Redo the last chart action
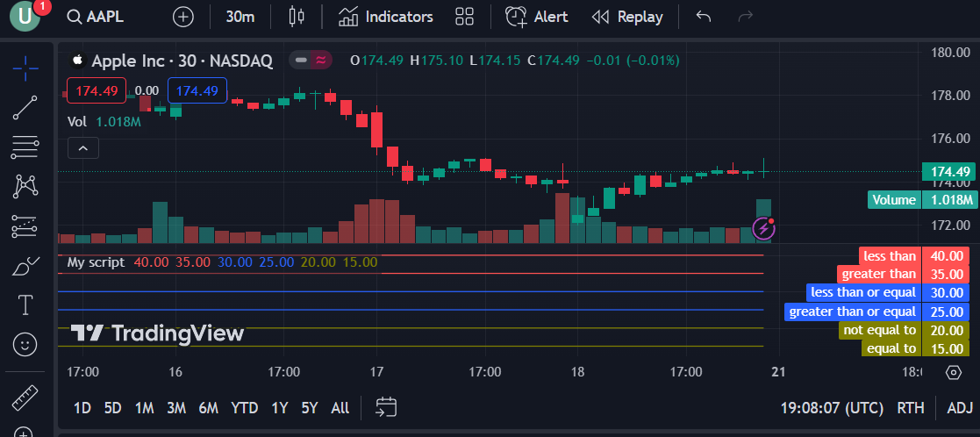Screen dimensions: 980x437 [746, 17]
